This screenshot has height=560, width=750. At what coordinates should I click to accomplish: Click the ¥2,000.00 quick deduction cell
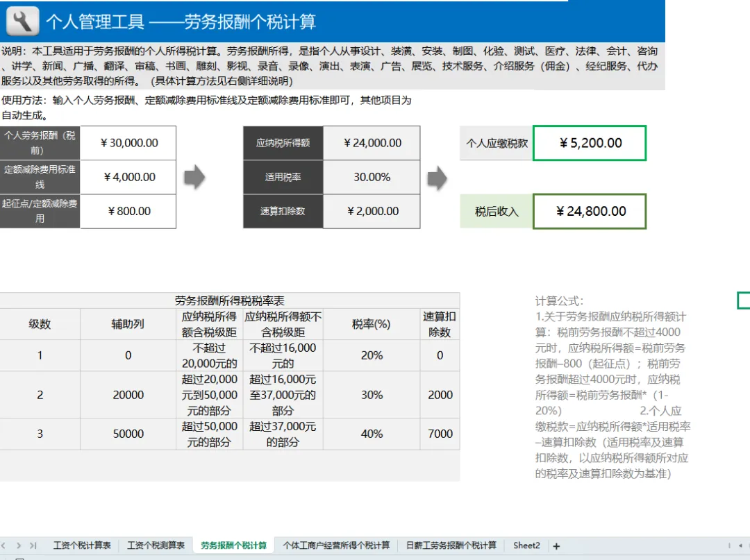pyautogui.click(x=372, y=211)
